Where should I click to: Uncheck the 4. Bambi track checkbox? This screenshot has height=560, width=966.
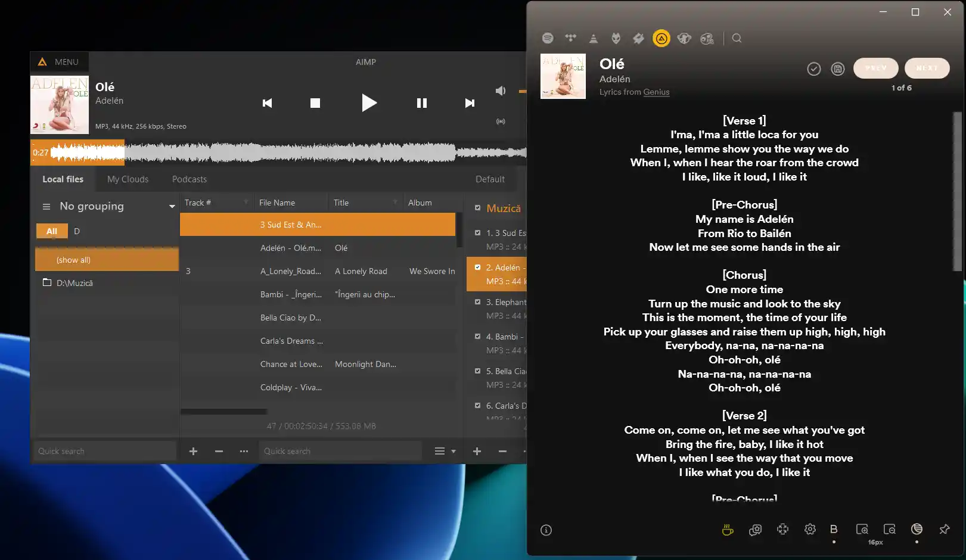click(477, 336)
